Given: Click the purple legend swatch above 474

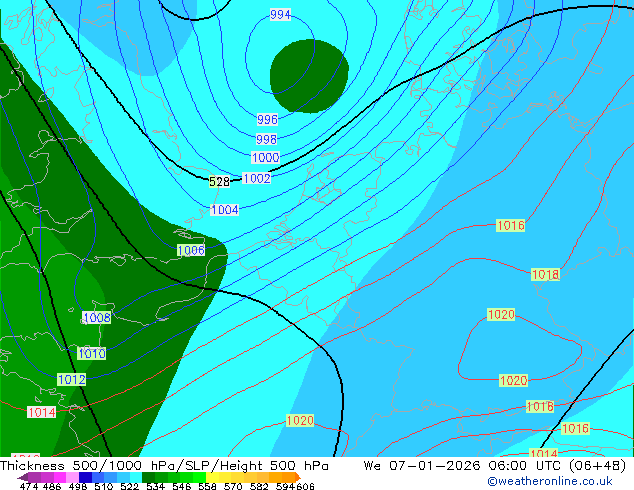Looking at the screenshot, I should (34, 477).
